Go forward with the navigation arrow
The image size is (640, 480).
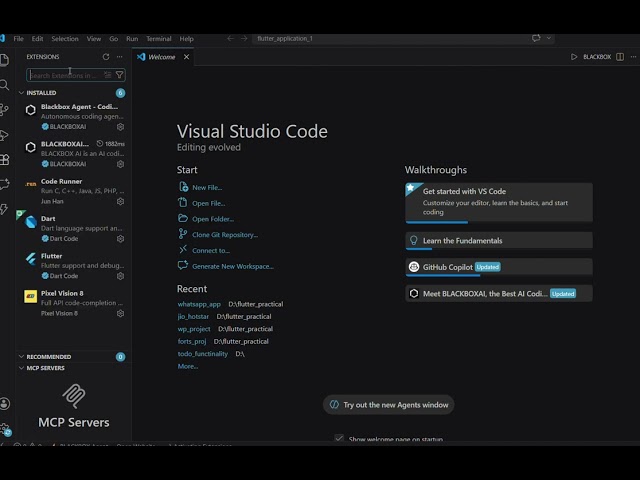pos(244,38)
